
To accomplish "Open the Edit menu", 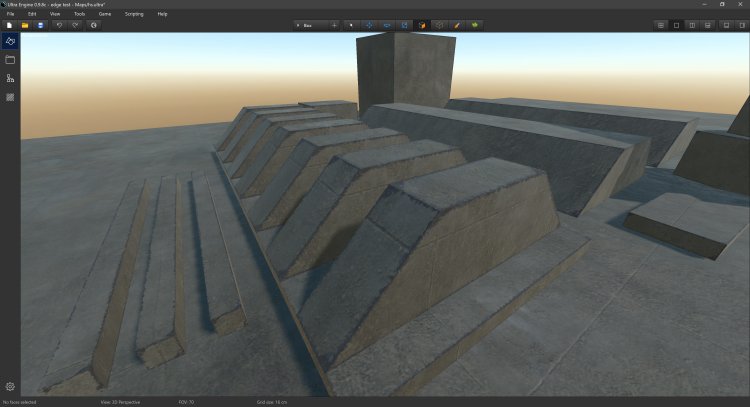I will pos(32,14).
